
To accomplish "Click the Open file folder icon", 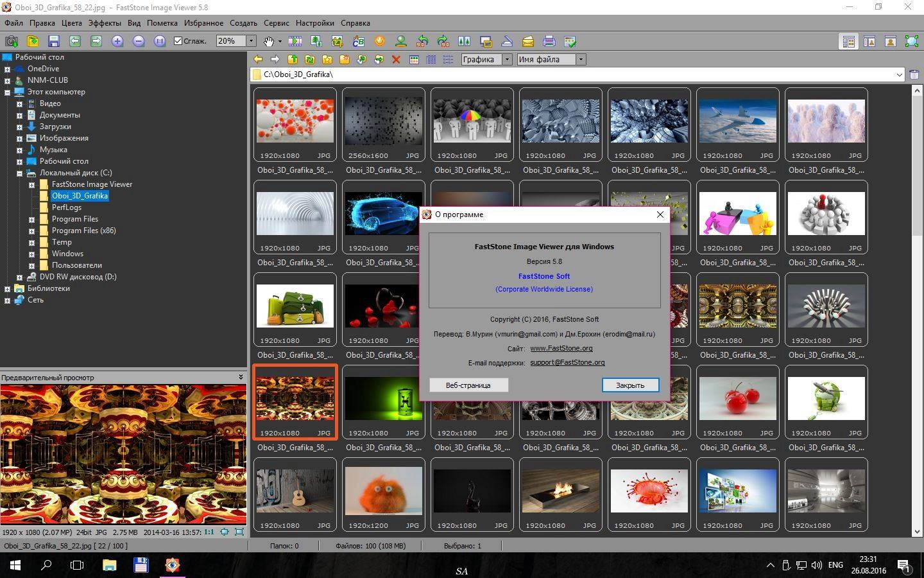I will tap(32, 41).
